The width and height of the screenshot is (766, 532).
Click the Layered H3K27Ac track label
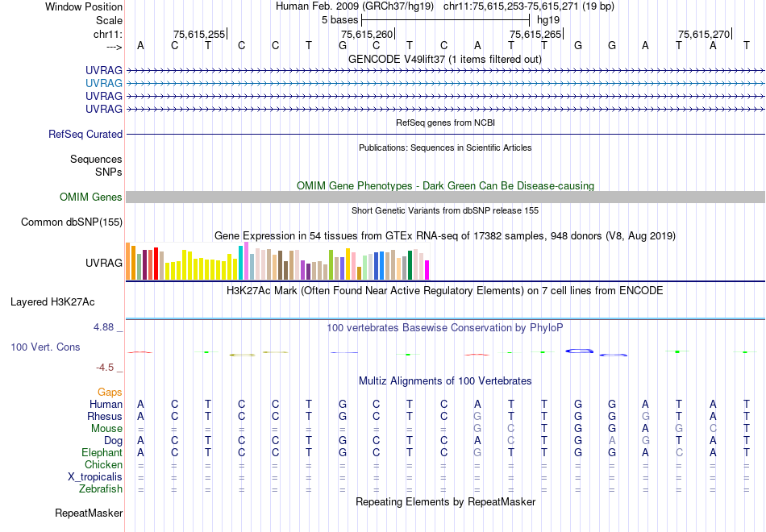[52, 302]
